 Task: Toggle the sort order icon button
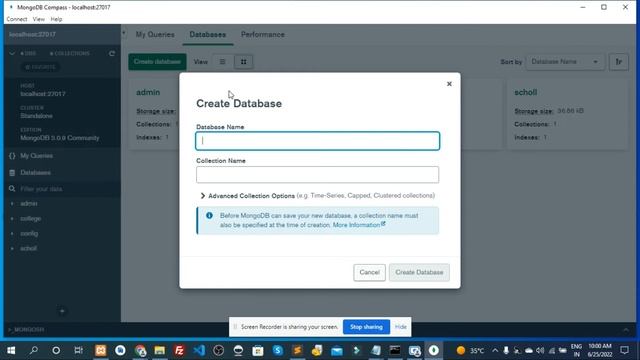619,62
